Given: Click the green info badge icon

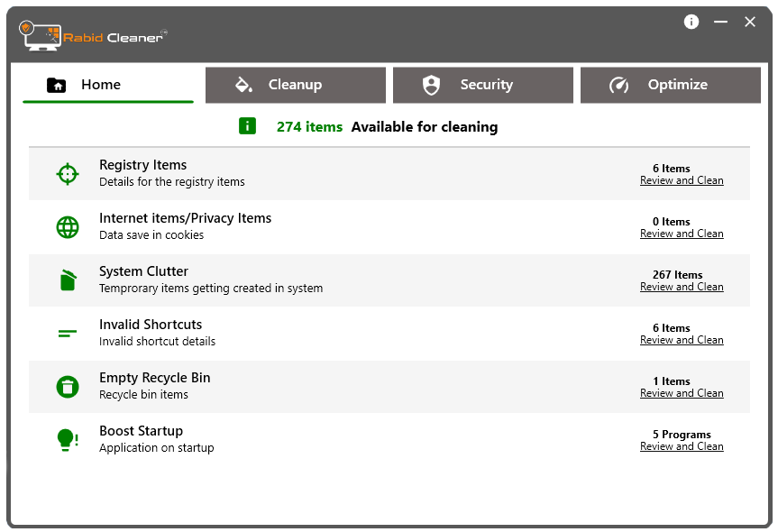Looking at the screenshot, I should pos(247,126).
